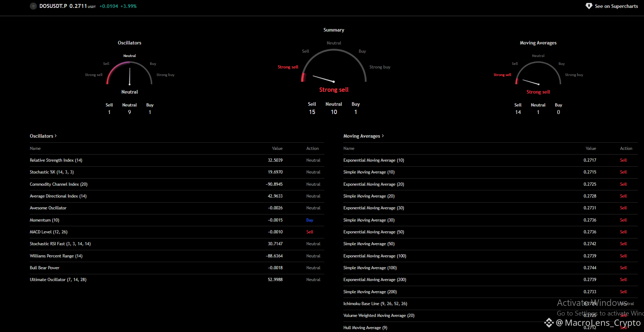Screen dimensions: 644x332
Task: Click Oscillators table Name column header
Action: 35,148
